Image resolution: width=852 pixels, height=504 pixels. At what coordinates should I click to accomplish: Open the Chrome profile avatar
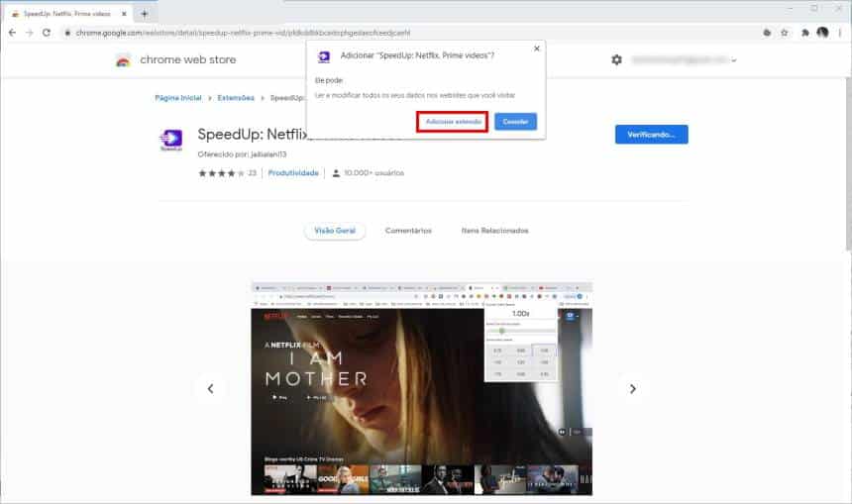point(822,33)
